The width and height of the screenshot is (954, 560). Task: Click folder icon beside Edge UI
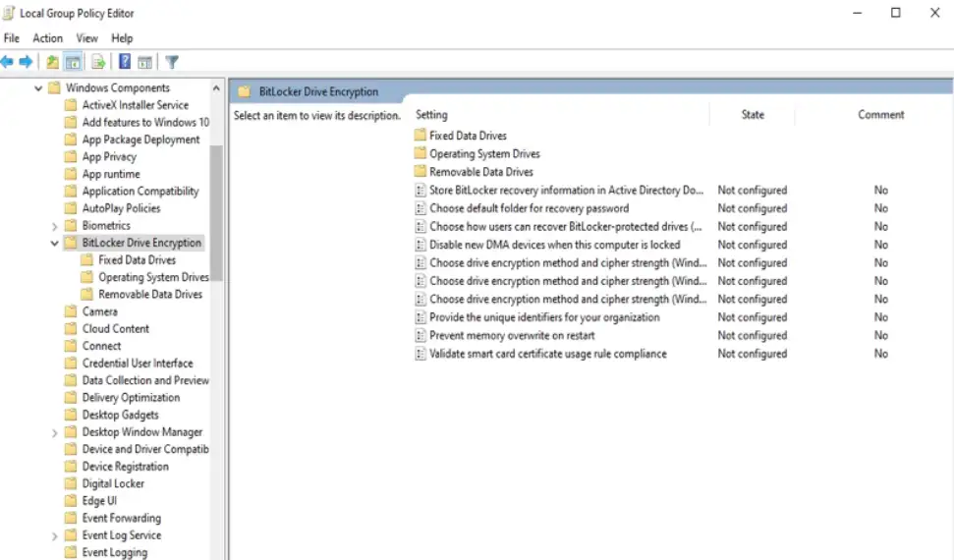(71, 500)
